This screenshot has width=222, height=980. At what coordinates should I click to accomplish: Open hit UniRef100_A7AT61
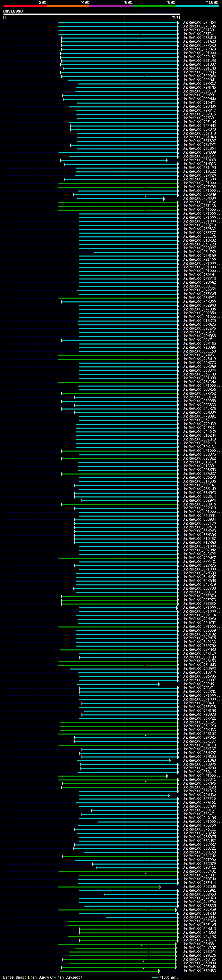coord(199,802)
